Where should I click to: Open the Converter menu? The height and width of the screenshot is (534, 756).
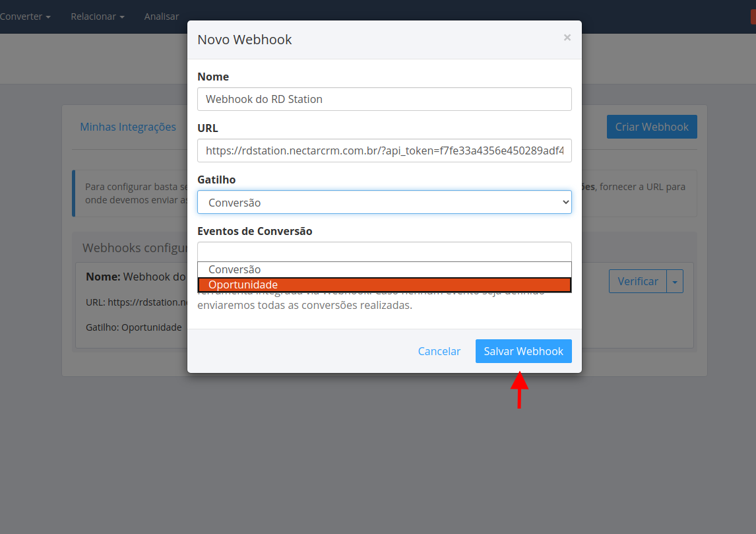tap(25, 17)
